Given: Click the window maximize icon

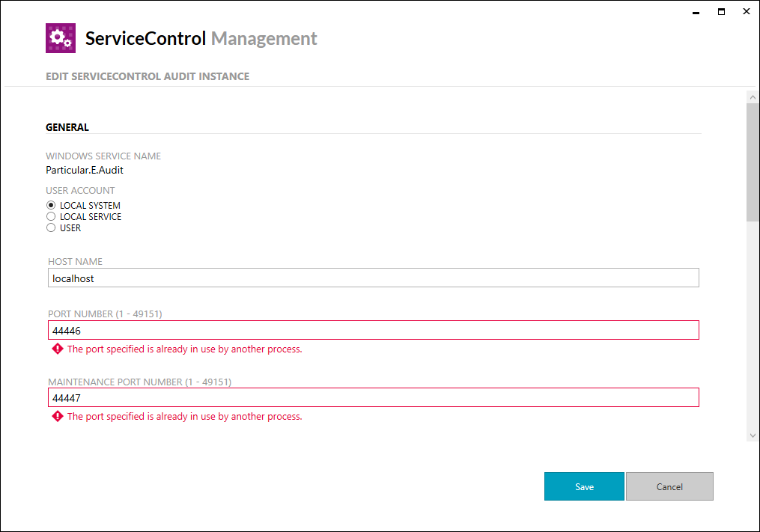Looking at the screenshot, I should (x=721, y=11).
